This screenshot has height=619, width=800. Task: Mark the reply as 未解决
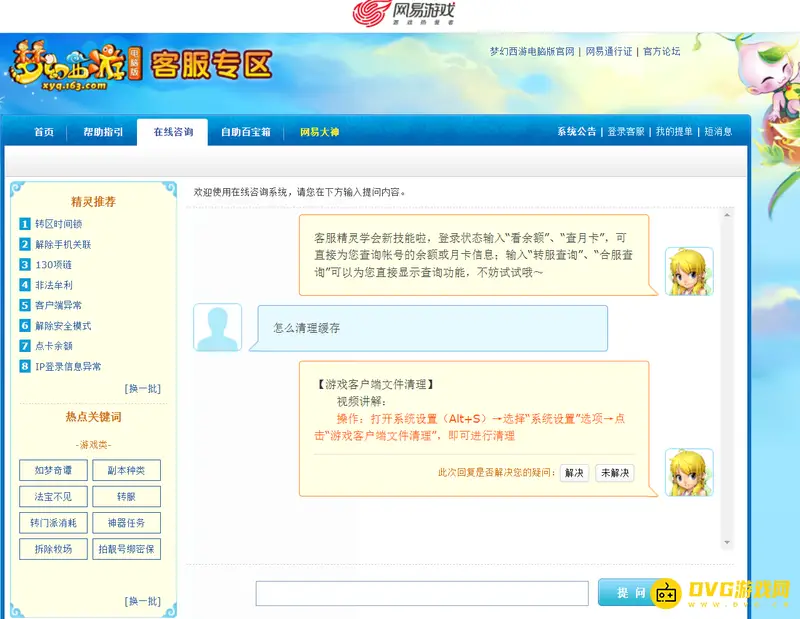[x=615, y=473]
